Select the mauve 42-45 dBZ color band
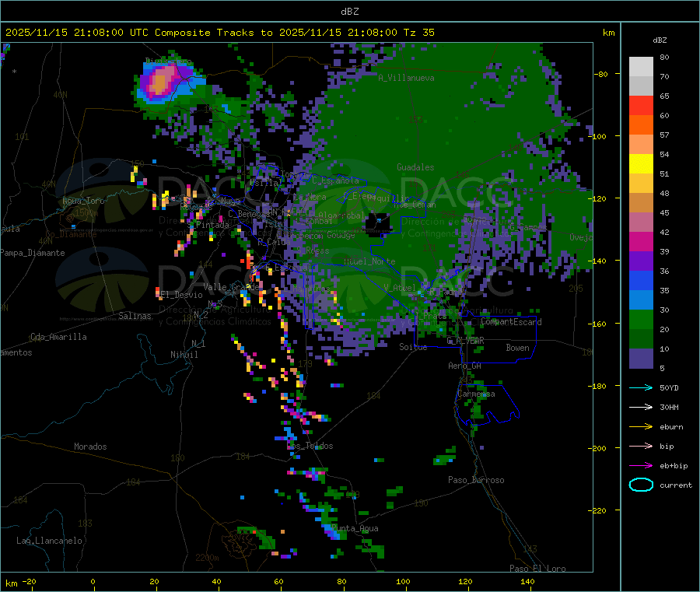Screen dimensions: 700x592 point(641,222)
